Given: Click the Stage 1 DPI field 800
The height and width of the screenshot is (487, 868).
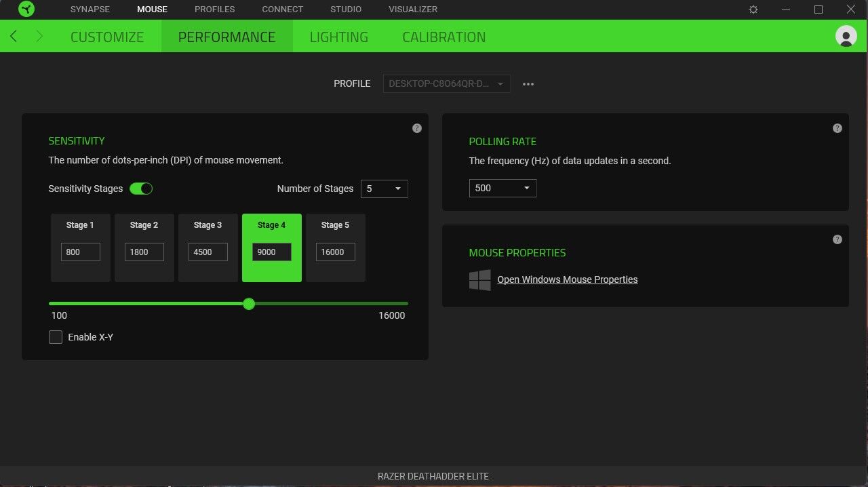Looking at the screenshot, I should click(81, 252).
